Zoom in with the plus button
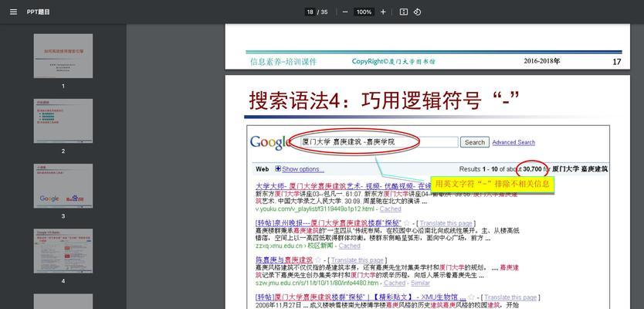644x309 pixels. (383, 12)
